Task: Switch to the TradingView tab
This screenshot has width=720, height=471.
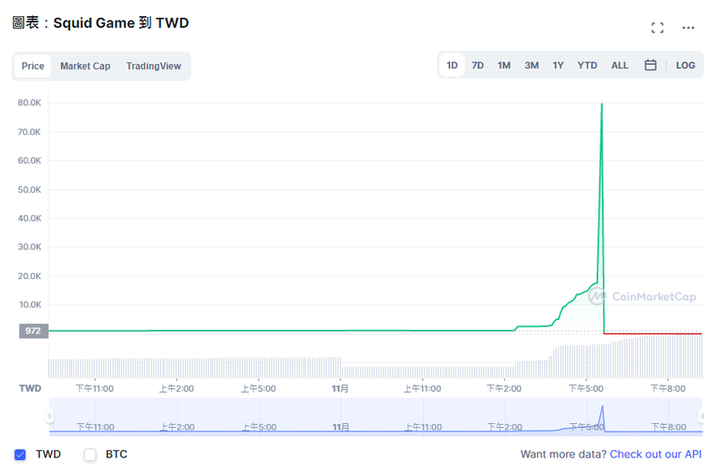Action: click(154, 66)
